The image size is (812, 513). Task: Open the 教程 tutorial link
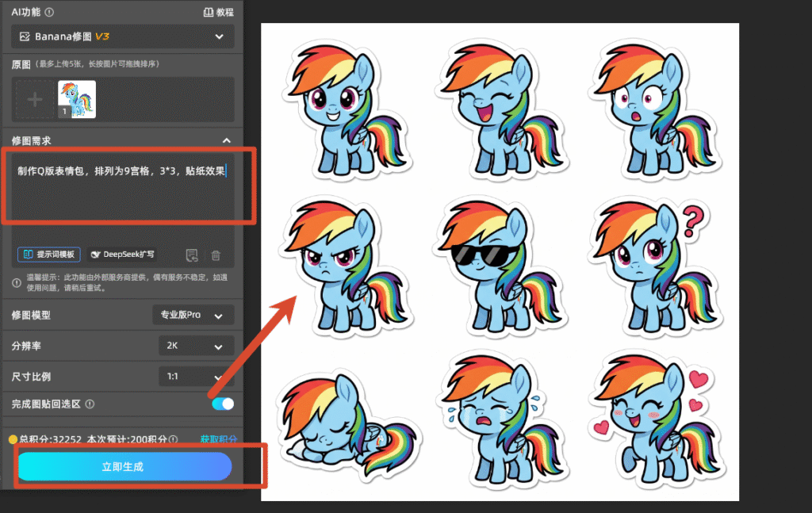click(219, 12)
